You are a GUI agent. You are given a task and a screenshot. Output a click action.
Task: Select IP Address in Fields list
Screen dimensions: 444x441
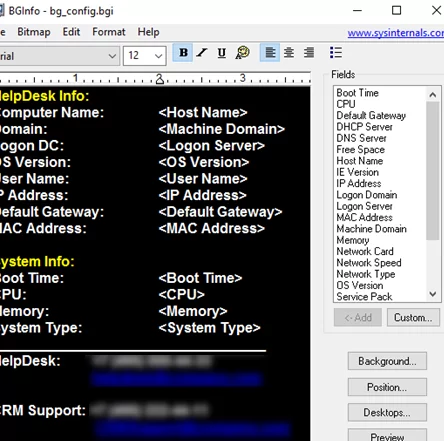[359, 183]
